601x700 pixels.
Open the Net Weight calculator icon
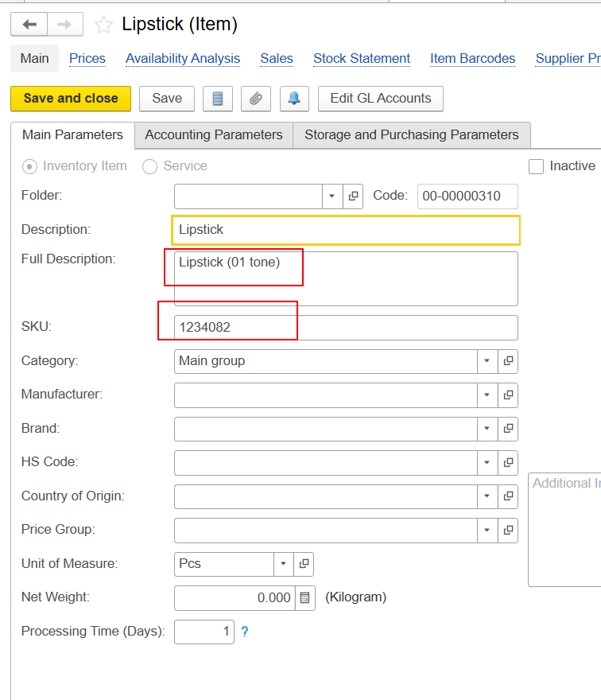click(304, 597)
